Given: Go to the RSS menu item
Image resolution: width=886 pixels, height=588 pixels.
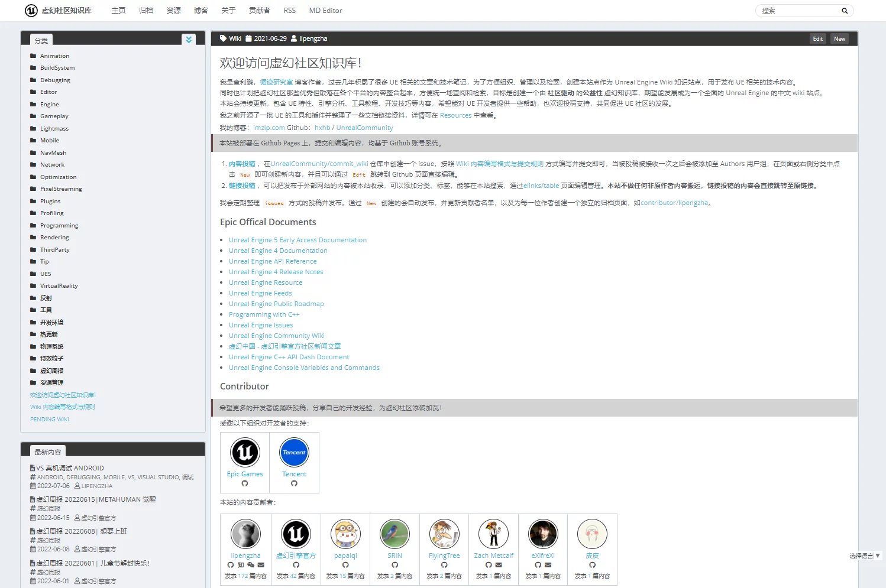Looking at the screenshot, I should (289, 11).
